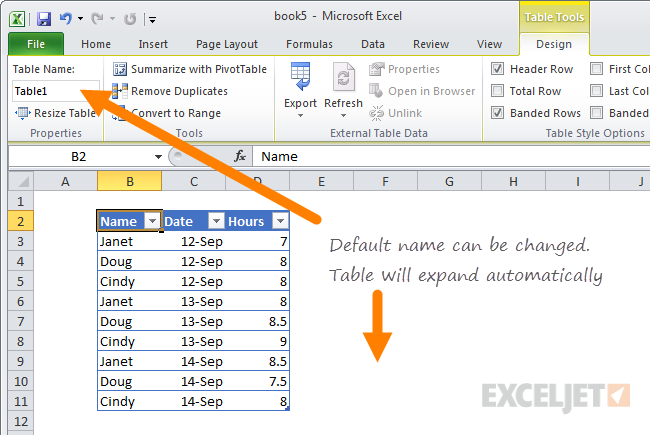Screen dimensions: 650x435
Task: Open the Name column filter dropdown
Action: (x=152, y=221)
